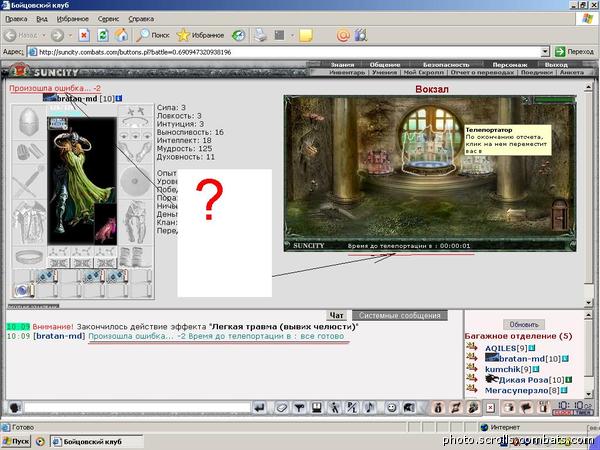Click private message icon beside AQILES
The height and width of the screenshot is (450, 600).
point(472,347)
